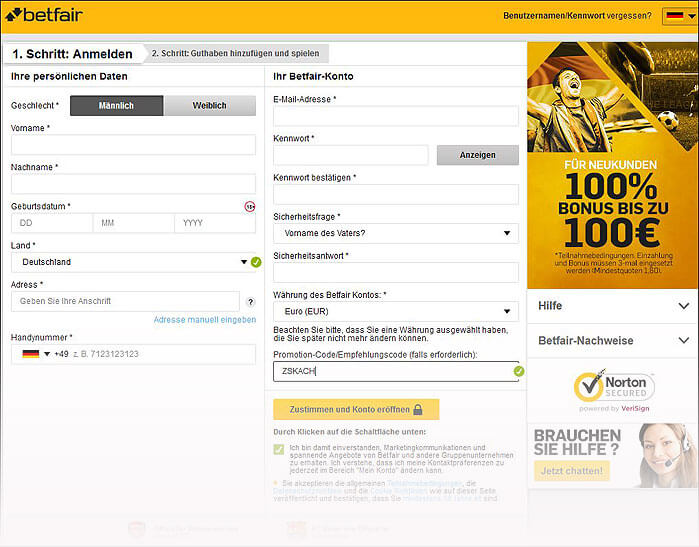The height and width of the screenshot is (547, 699).
Task: Click the Anzeigen password button
Action: pos(477,155)
